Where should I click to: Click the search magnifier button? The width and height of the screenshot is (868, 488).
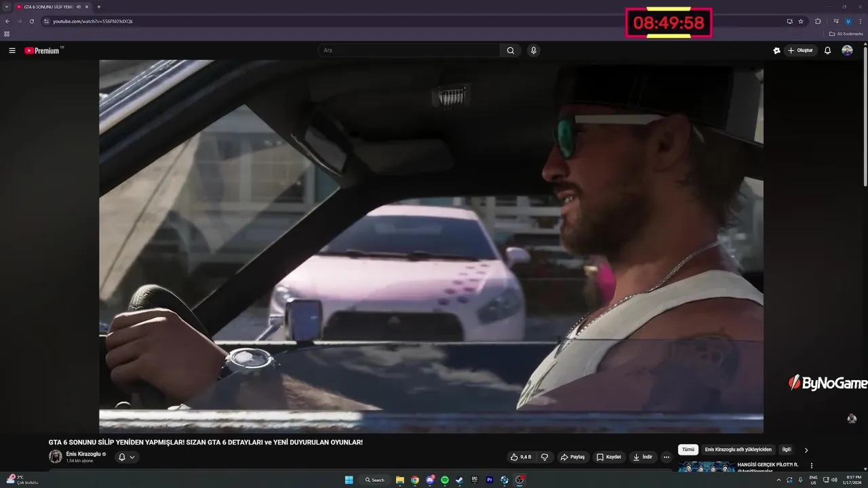(x=511, y=50)
